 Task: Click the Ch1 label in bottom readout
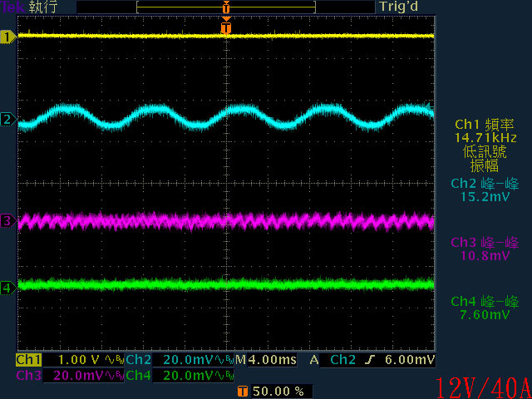coord(29,360)
